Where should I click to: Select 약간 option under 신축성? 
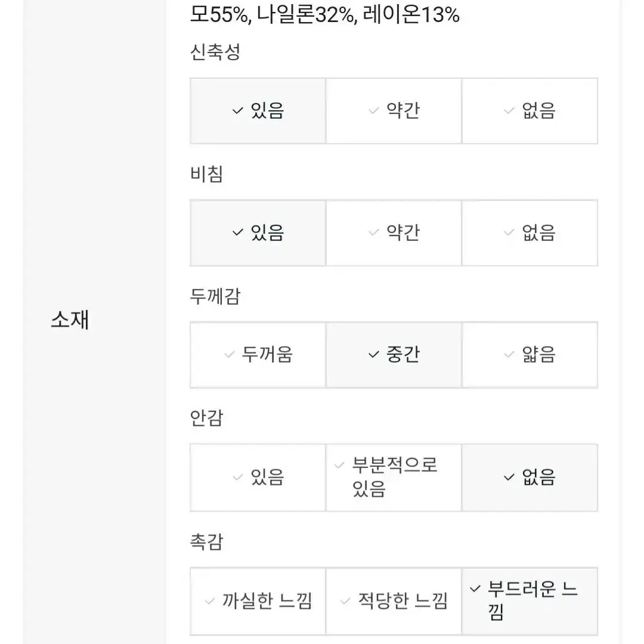(394, 111)
